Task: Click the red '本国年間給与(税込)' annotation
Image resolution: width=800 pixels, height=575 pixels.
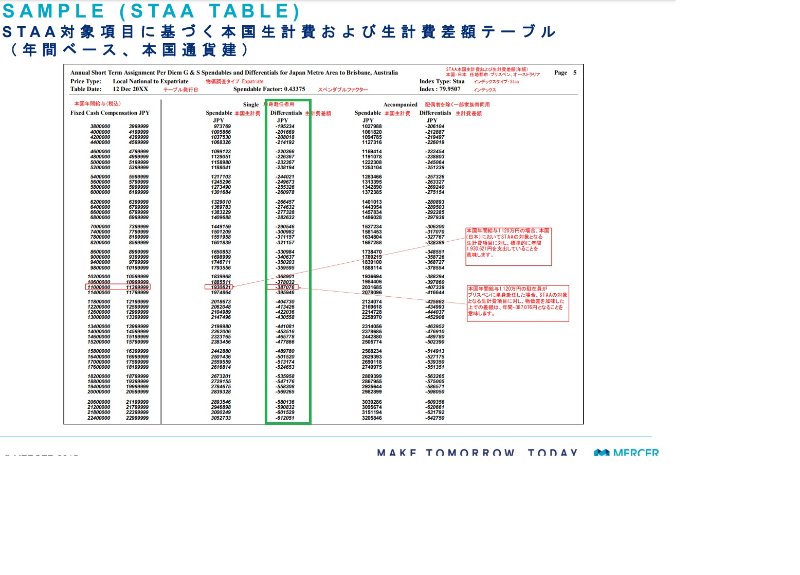Action: click(x=97, y=104)
